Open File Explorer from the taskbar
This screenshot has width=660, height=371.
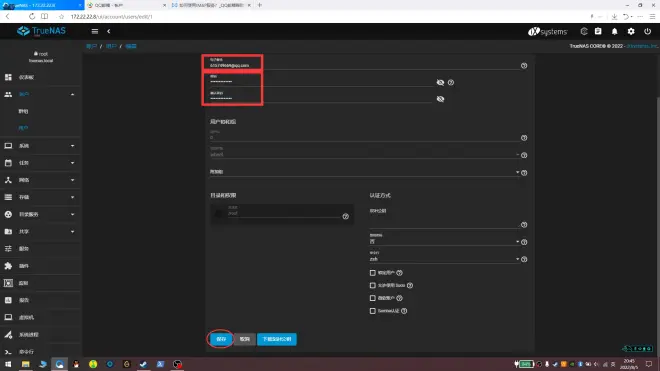[26, 364]
